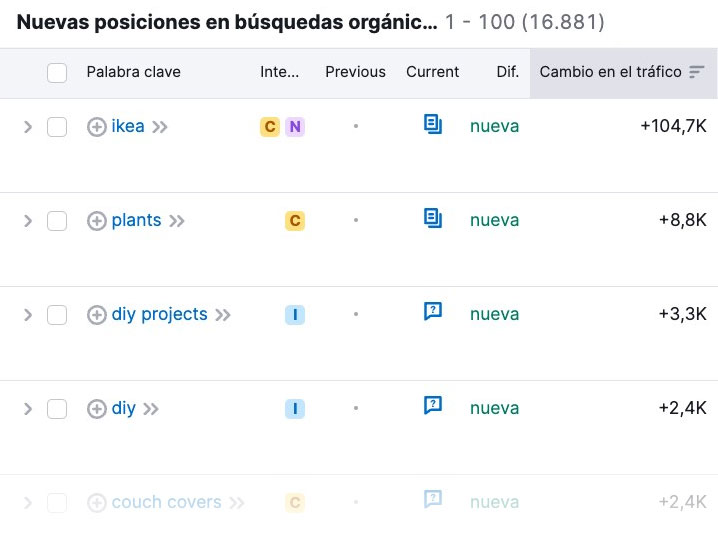Click the double-arrow icon after ikea
718x538 pixels.
click(x=160, y=127)
